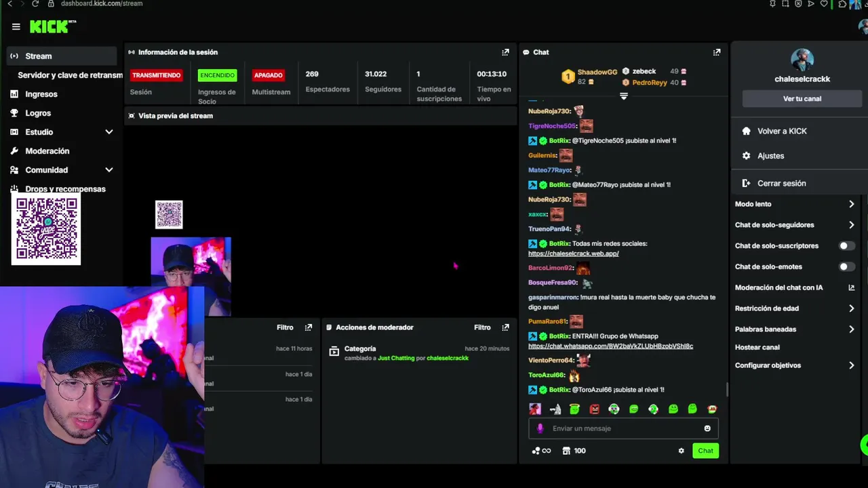Click the 269 Espectadores value
Screen dimensions: 868x488
[x=312, y=75]
